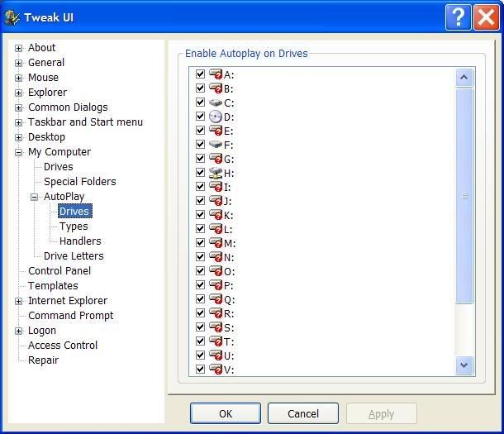Screen dimensions: 504x434
Task: Expand the About tree node
Action: point(19,48)
